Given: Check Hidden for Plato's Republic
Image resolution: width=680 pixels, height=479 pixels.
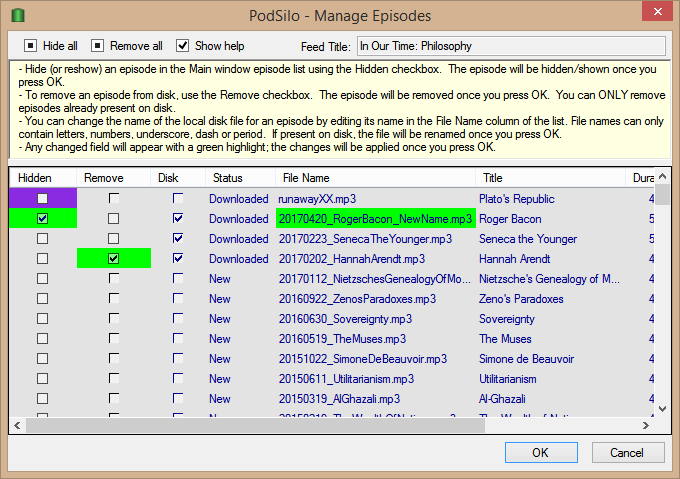Looking at the screenshot, I should (x=42, y=199).
